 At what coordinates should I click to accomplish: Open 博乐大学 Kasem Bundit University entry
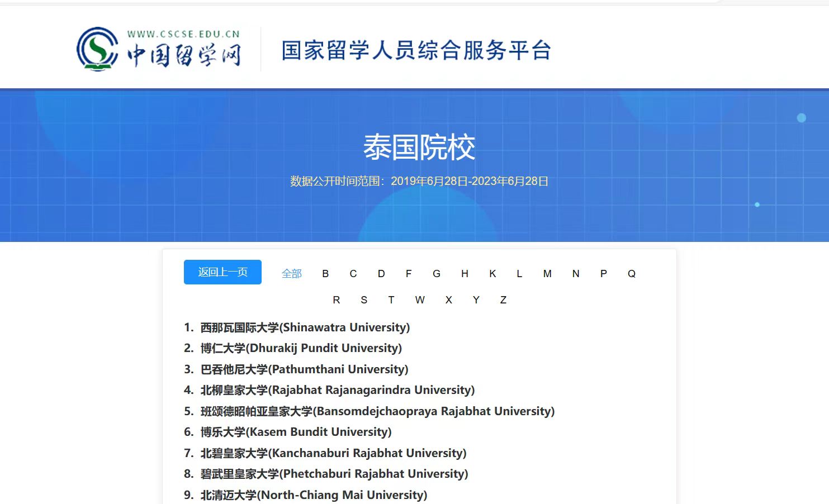coord(296,432)
